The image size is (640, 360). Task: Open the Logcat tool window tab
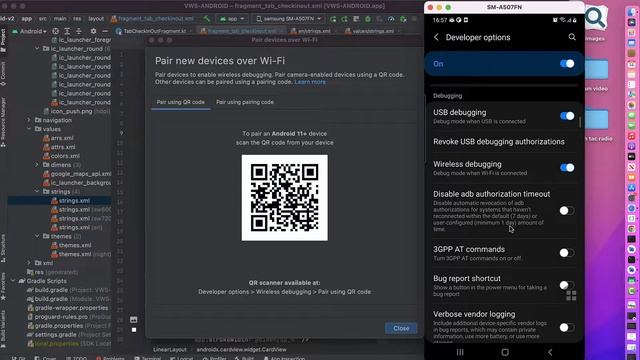click(182, 358)
